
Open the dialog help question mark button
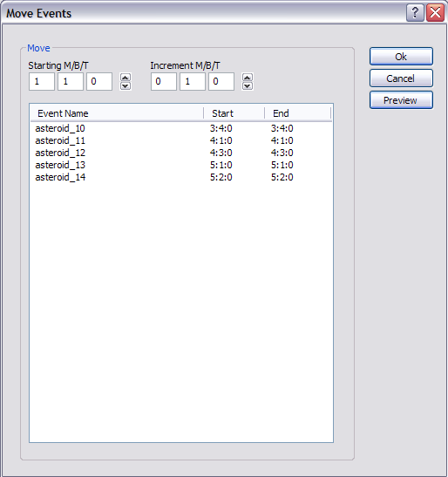415,13
